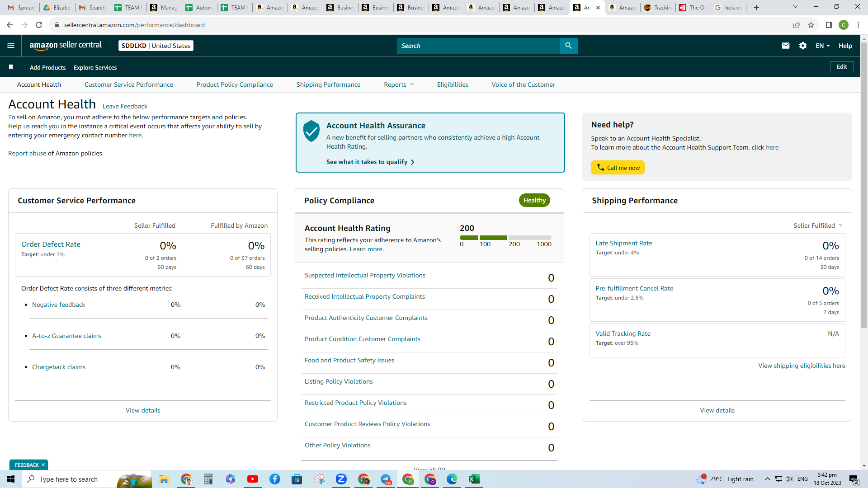Screen dimensions: 868x488
Task: View details under Customer Service Performance
Action: (143, 410)
